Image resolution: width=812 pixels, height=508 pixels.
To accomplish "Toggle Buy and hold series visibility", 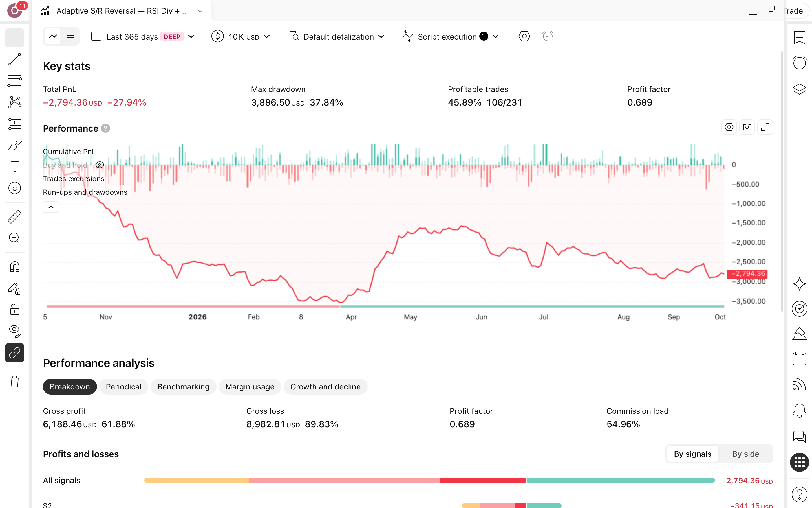I will point(100,165).
